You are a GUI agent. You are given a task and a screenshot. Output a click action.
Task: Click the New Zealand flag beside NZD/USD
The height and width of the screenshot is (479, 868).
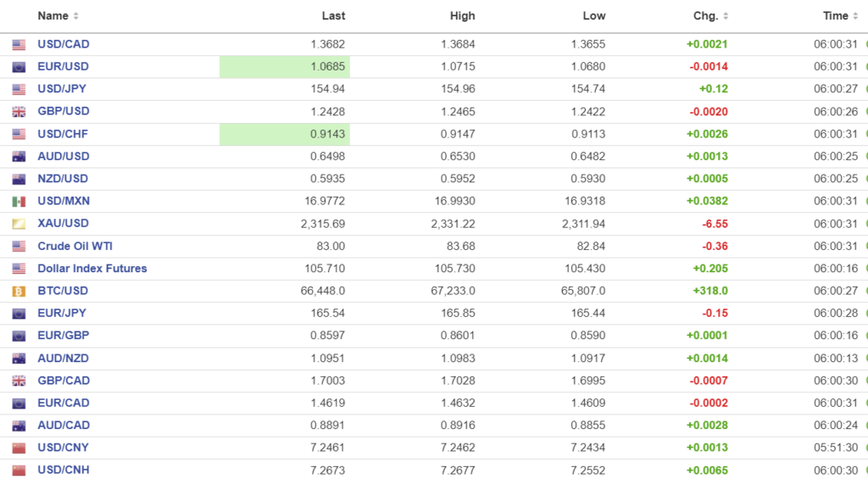coord(19,179)
